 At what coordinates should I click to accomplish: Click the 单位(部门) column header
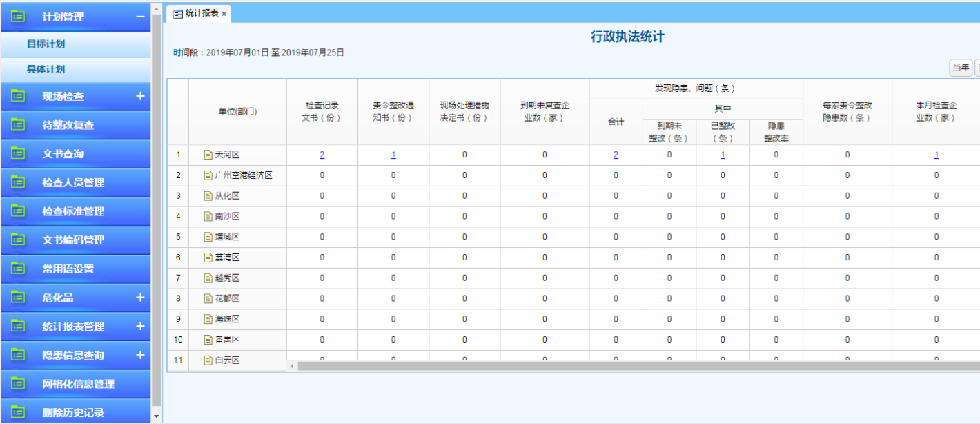(238, 112)
